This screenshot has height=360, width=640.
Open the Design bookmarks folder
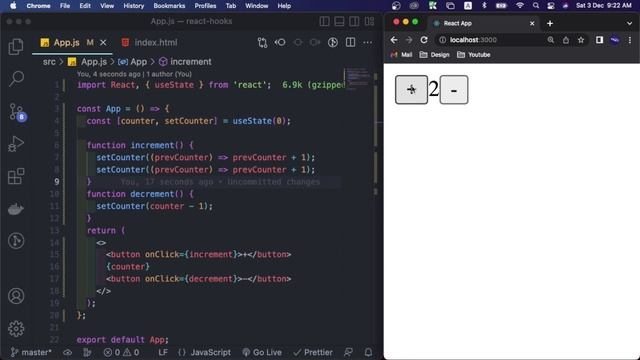coord(434,55)
